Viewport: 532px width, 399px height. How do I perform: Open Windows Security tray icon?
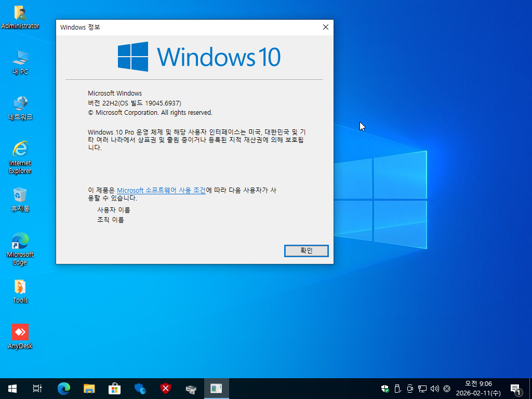click(x=385, y=389)
